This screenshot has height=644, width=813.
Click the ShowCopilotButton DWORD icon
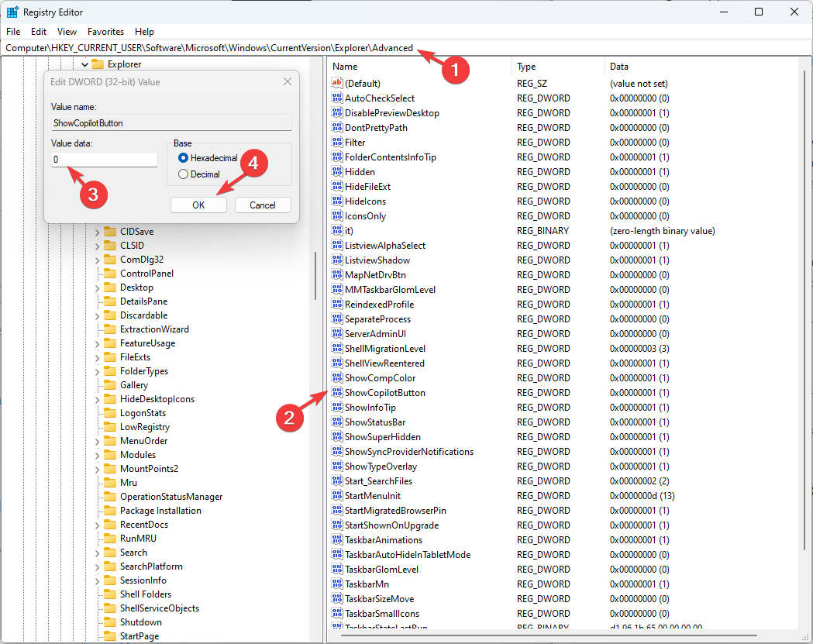(x=338, y=393)
